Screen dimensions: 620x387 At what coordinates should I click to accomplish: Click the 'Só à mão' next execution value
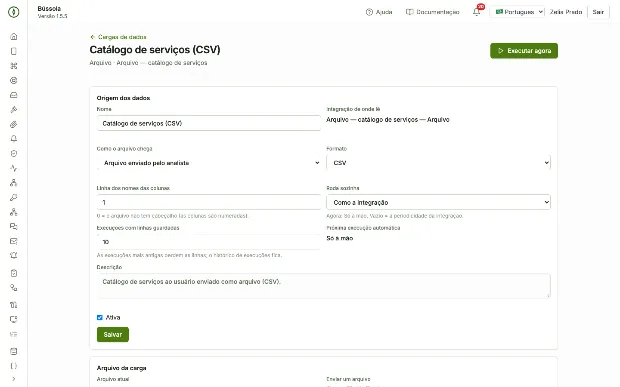click(x=340, y=238)
